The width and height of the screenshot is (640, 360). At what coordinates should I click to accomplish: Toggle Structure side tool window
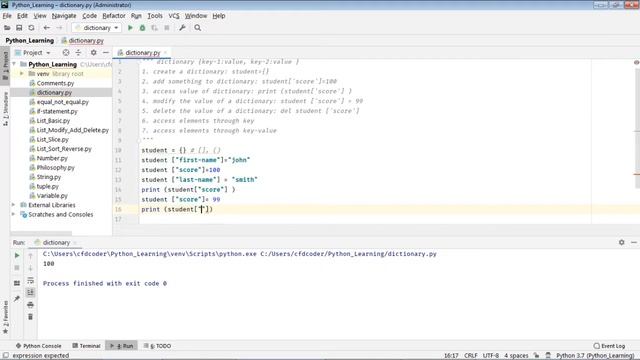tap(5, 108)
